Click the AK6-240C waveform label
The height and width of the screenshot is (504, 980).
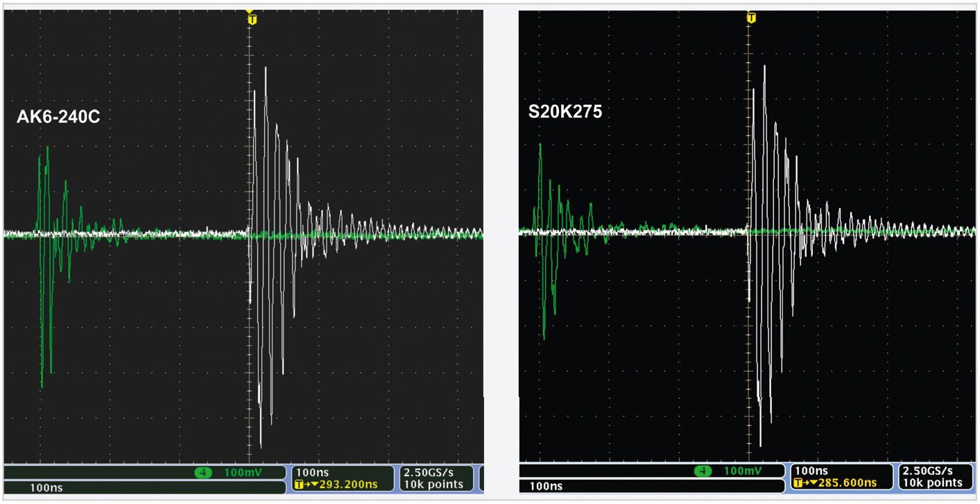coord(58,117)
